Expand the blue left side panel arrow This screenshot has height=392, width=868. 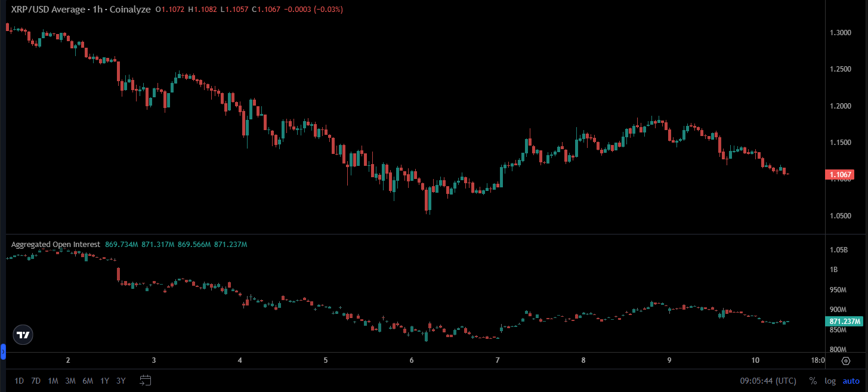click(2, 353)
